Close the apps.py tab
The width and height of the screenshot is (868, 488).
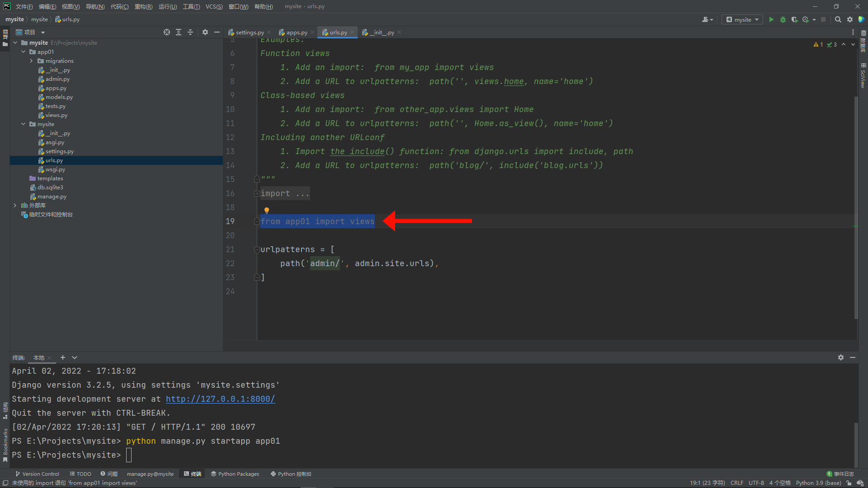click(x=312, y=32)
